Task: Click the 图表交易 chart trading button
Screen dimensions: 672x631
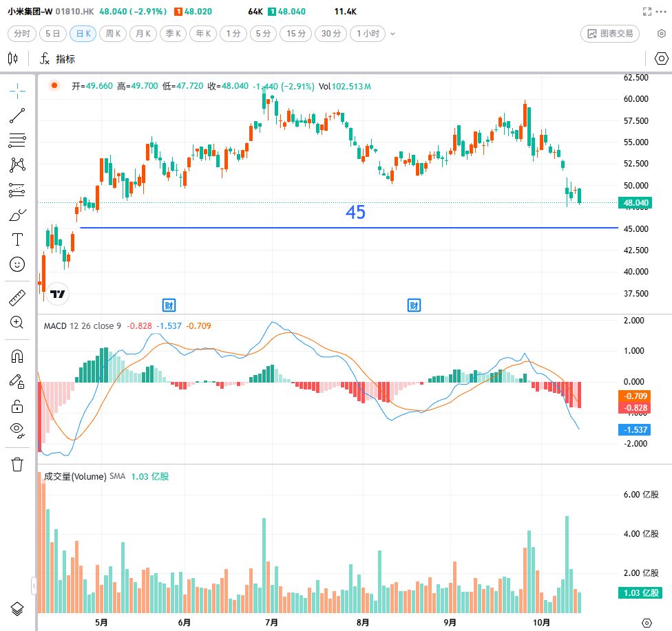Action: click(x=611, y=33)
